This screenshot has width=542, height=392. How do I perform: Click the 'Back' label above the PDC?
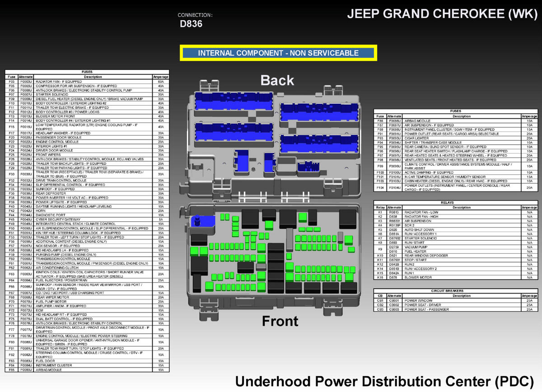[277, 80]
